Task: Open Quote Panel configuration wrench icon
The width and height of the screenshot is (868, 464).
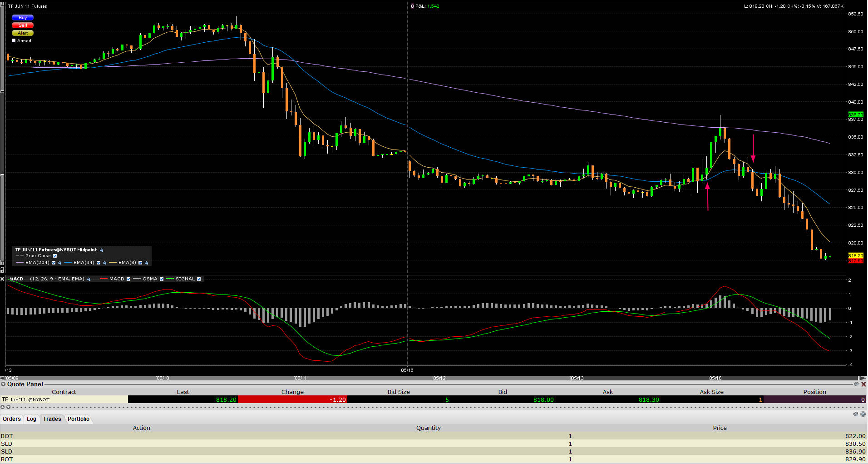Action: [x=856, y=384]
